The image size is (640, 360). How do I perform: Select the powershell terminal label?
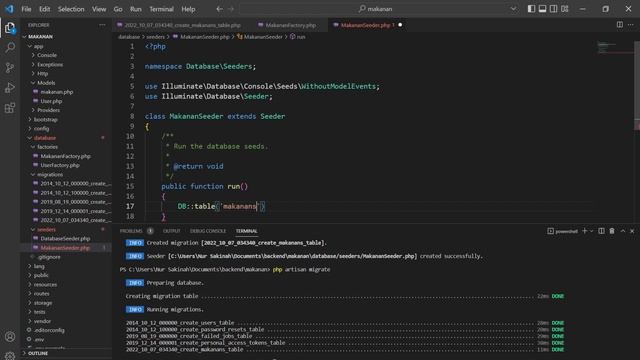(563, 231)
